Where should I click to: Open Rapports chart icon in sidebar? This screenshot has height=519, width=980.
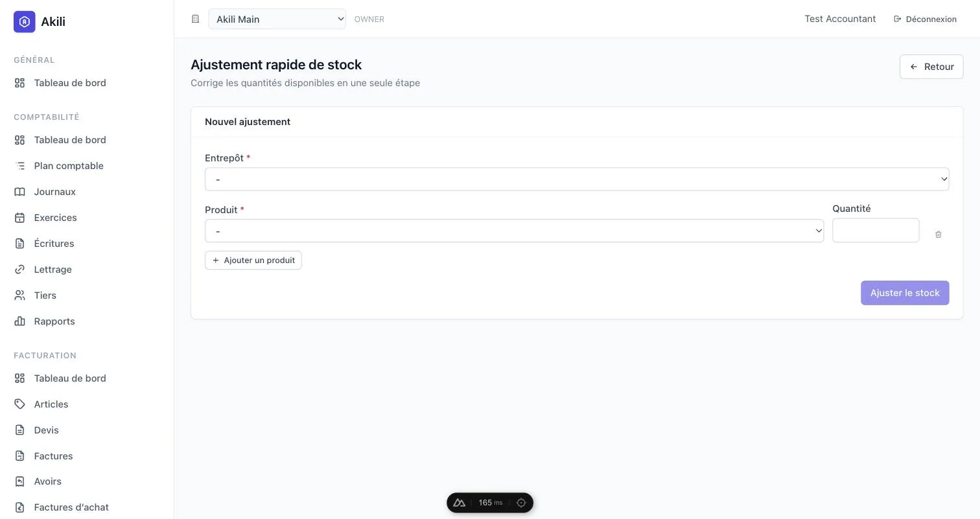point(20,321)
